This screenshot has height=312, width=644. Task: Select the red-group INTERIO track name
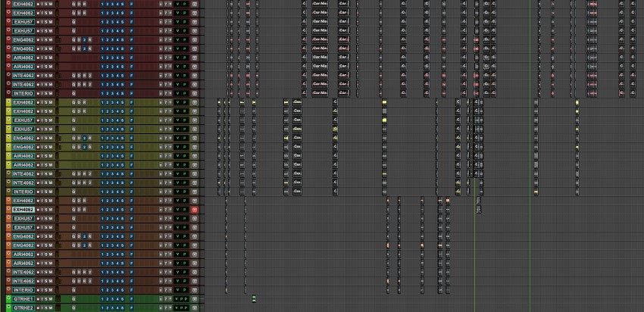coord(23,93)
